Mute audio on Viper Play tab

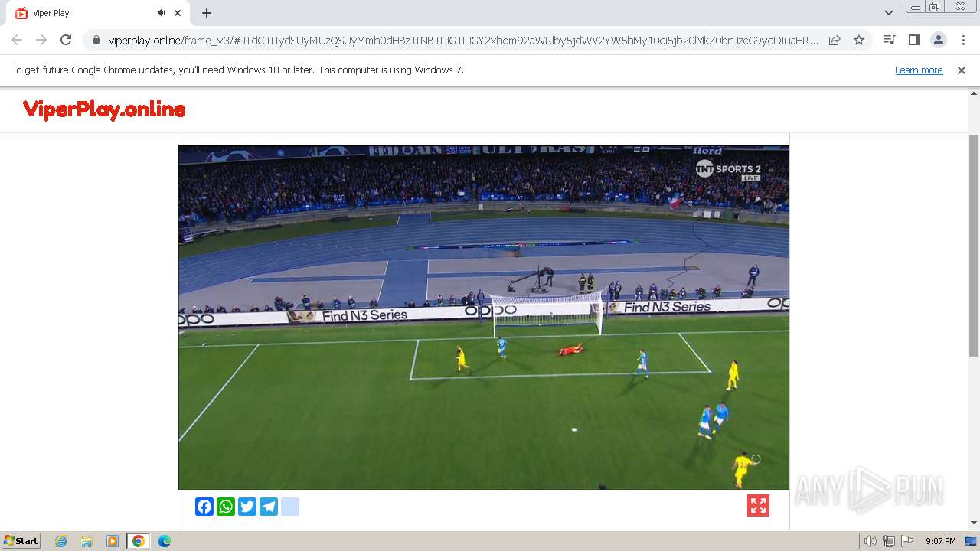(x=161, y=13)
